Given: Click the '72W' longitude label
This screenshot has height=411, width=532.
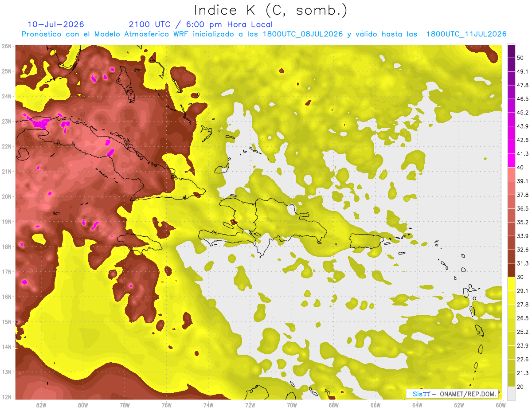Looking at the screenshot, I should 250,405.
